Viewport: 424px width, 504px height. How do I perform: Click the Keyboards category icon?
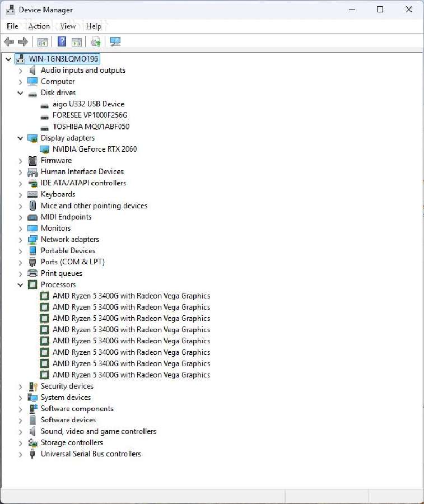[x=32, y=194]
